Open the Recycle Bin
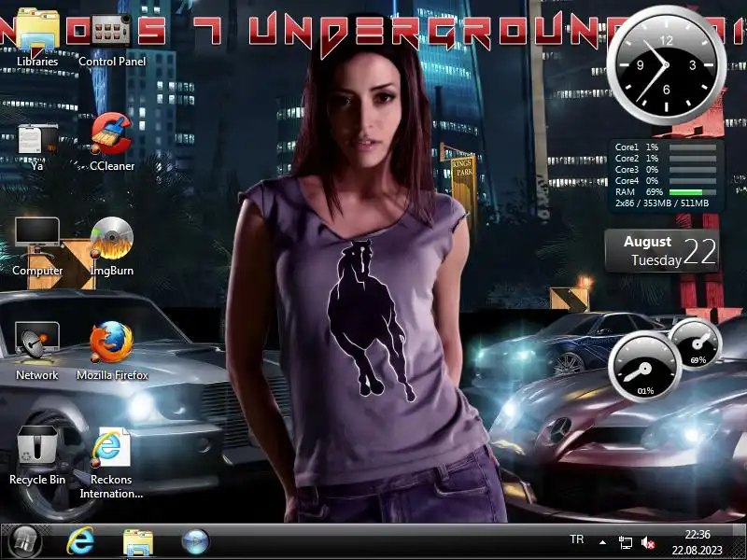Screen dimensions: 747x560 click(37, 455)
